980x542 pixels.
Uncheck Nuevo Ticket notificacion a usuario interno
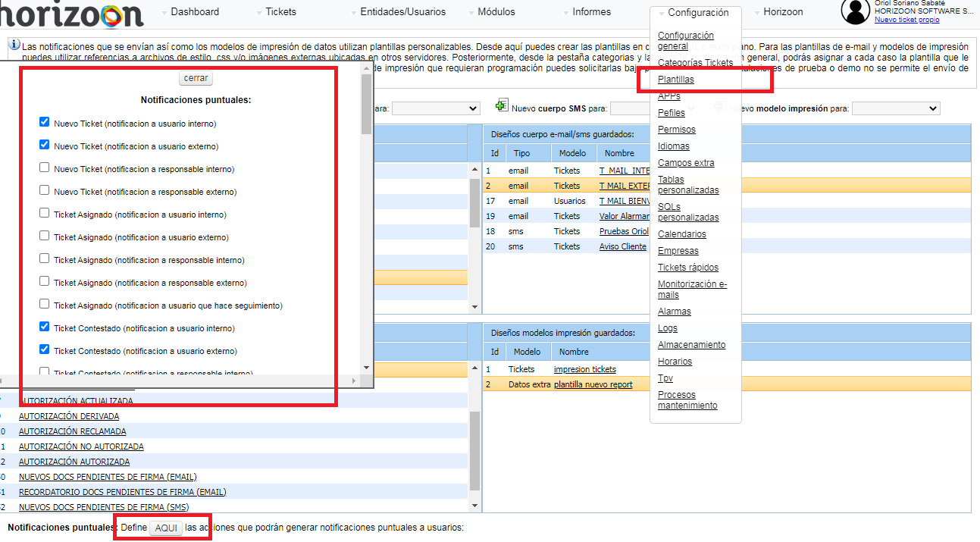45,122
